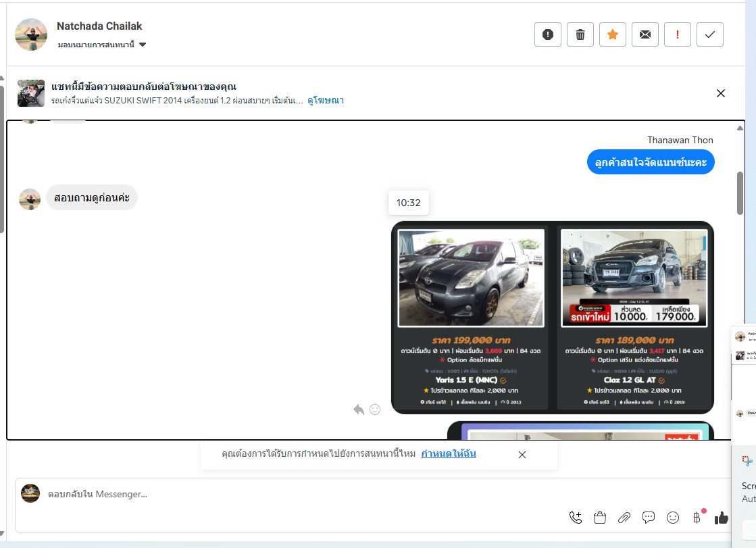Dismiss the assignment prompt

pyautogui.click(x=522, y=455)
